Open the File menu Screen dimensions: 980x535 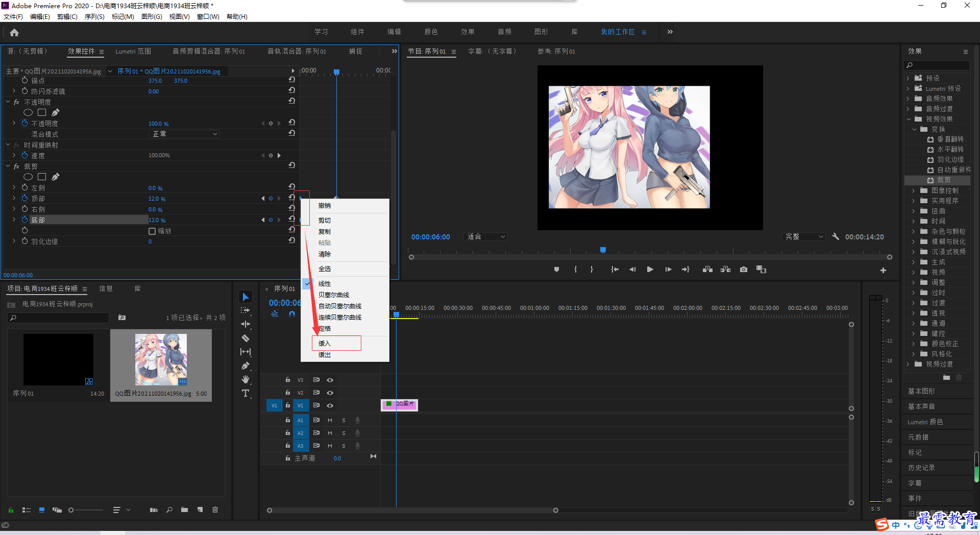13,16
